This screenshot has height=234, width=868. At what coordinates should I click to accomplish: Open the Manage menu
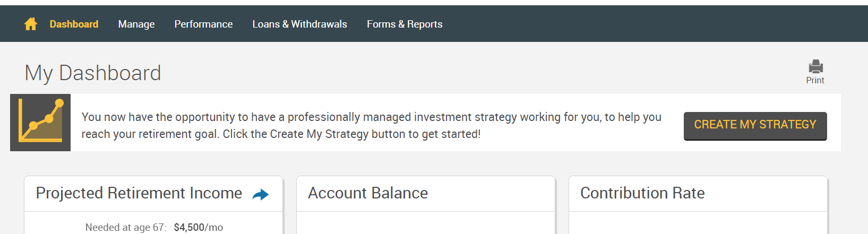136,24
